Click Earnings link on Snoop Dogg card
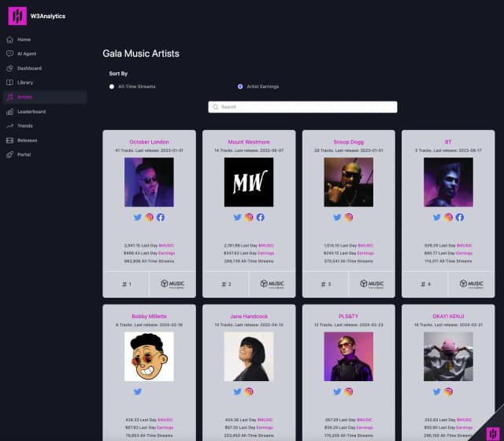Image resolution: width=504 pixels, height=441 pixels. click(365, 254)
